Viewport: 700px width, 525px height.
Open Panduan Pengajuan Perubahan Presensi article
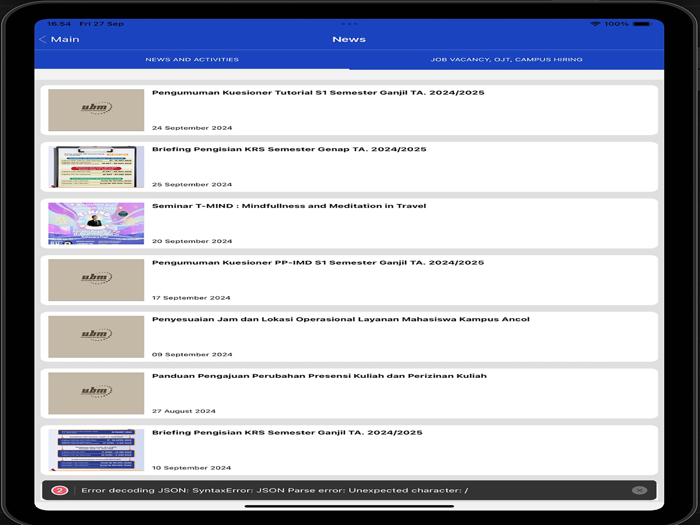click(x=349, y=393)
